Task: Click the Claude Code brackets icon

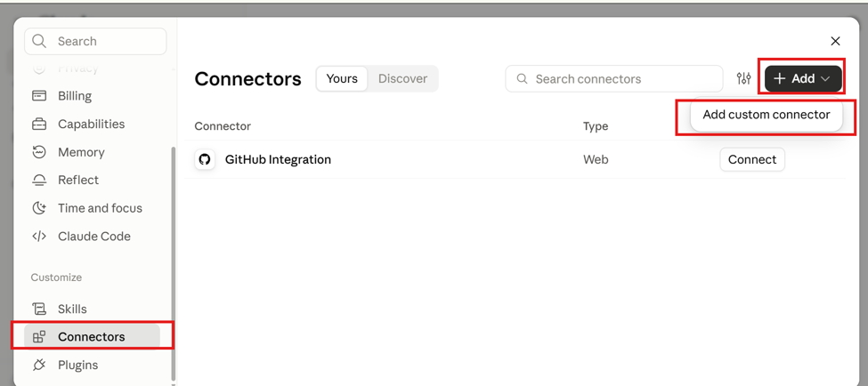Action: pos(39,237)
